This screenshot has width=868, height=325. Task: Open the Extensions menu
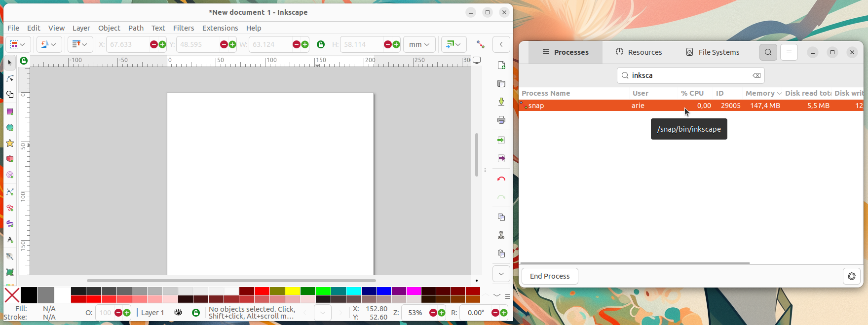[220, 28]
